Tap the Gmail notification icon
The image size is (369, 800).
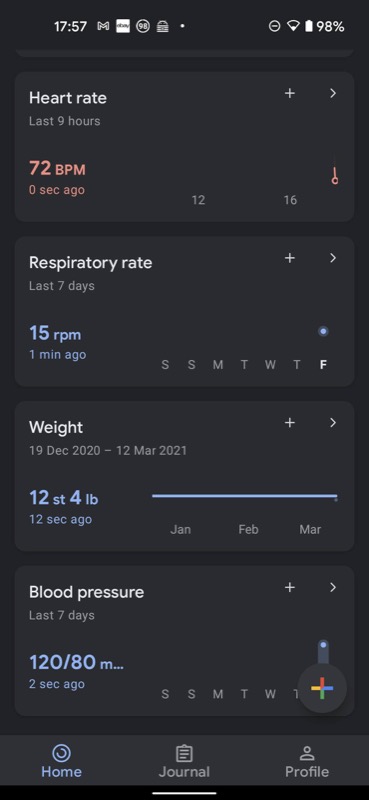[x=103, y=27]
